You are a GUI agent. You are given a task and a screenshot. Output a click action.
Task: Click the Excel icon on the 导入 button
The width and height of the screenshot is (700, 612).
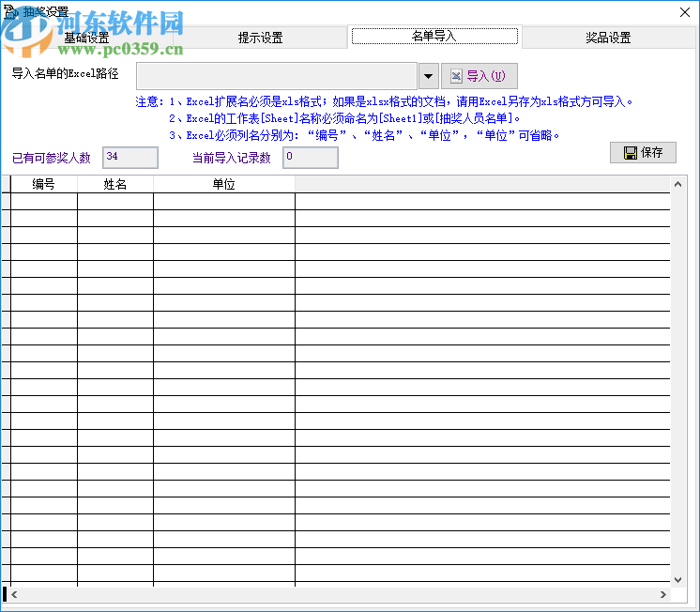tap(456, 76)
